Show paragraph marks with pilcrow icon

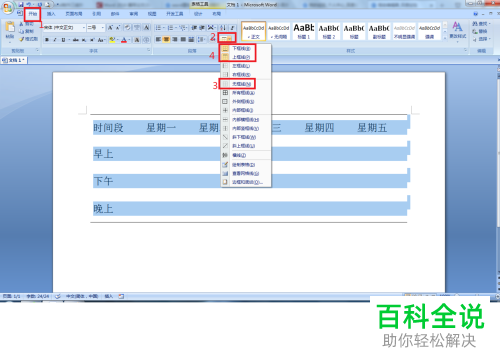coord(232,28)
